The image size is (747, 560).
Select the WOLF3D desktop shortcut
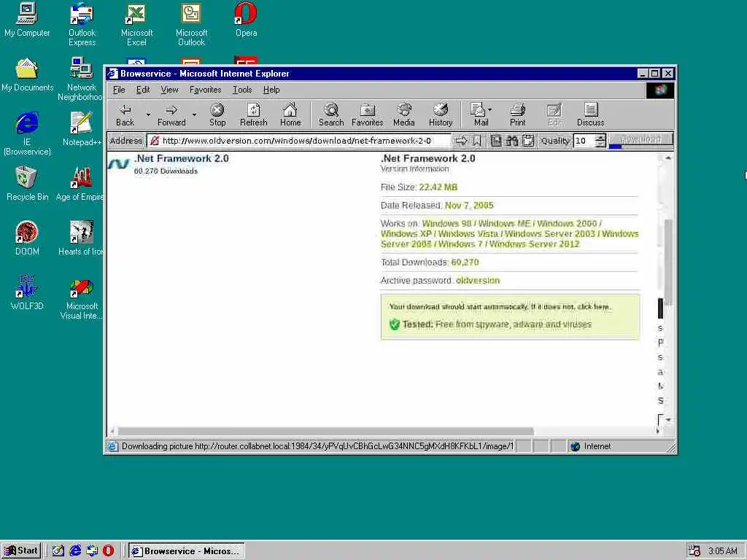point(27,293)
